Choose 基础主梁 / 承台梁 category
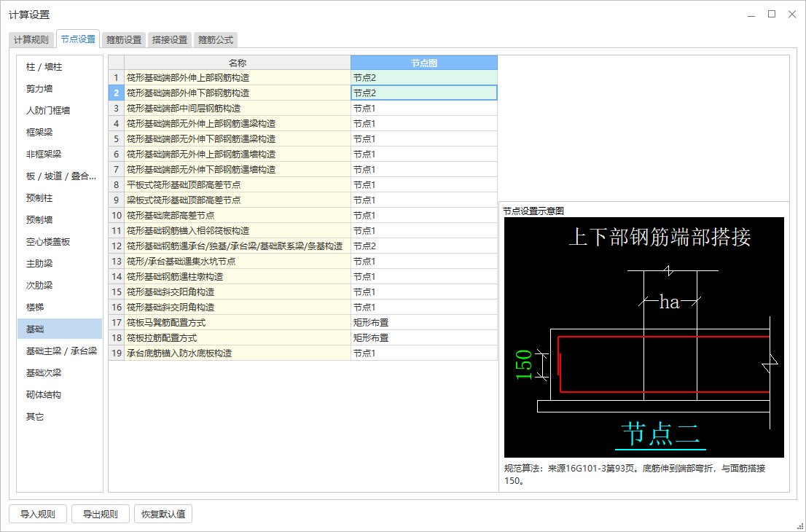This screenshot has height=532, width=806. (x=60, y=351)
